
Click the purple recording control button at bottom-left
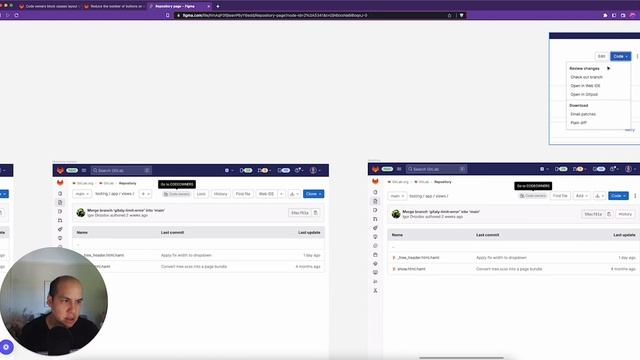click(x=6, y=347)
